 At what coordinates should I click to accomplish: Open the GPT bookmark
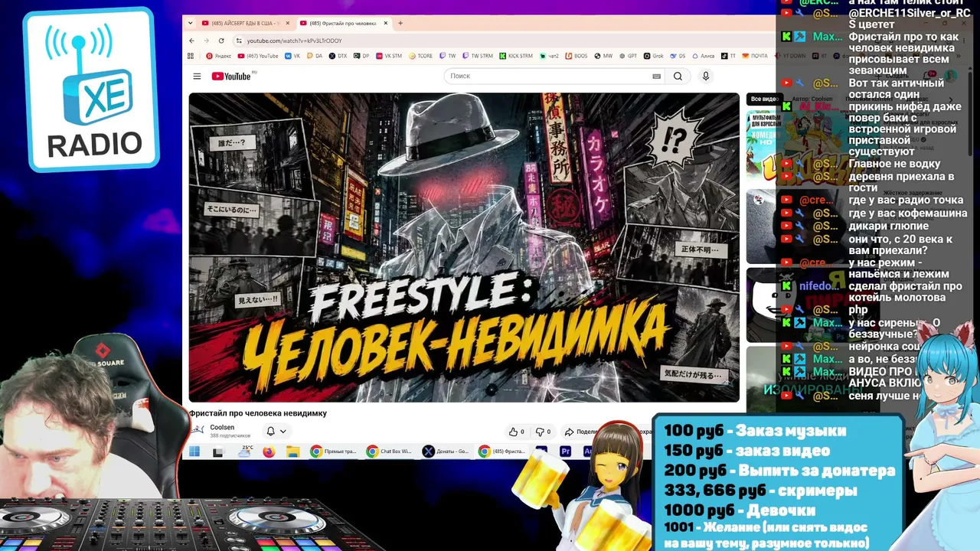(x=628, y=56)
